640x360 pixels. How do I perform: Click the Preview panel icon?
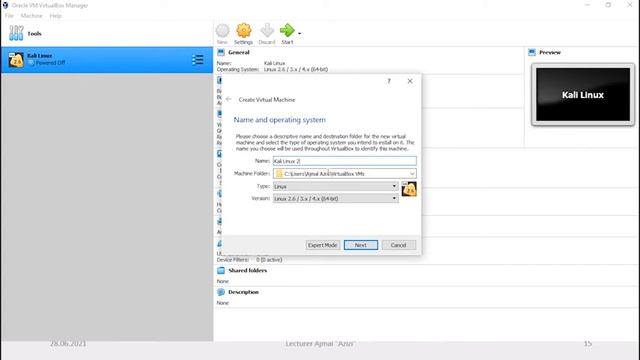pyautogui.click(x=532, y=52)
